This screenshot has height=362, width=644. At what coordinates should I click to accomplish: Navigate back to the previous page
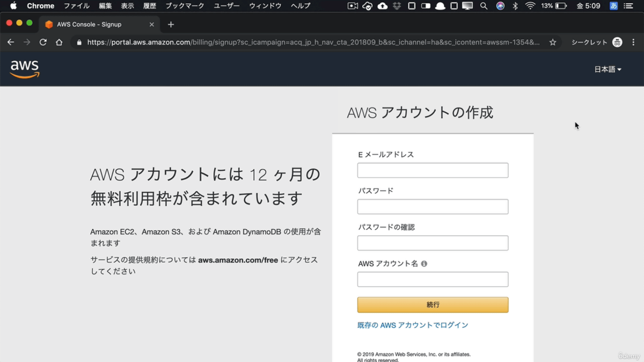click(11, 42)
